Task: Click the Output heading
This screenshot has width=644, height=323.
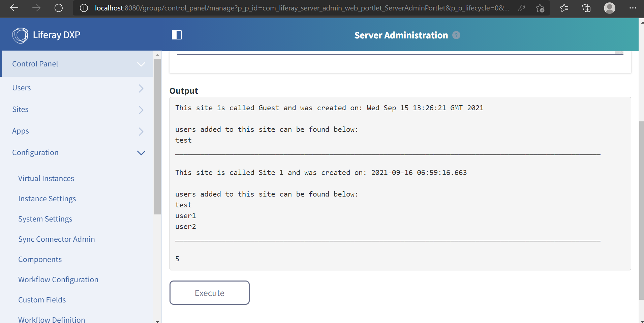Action: [184, 91]
